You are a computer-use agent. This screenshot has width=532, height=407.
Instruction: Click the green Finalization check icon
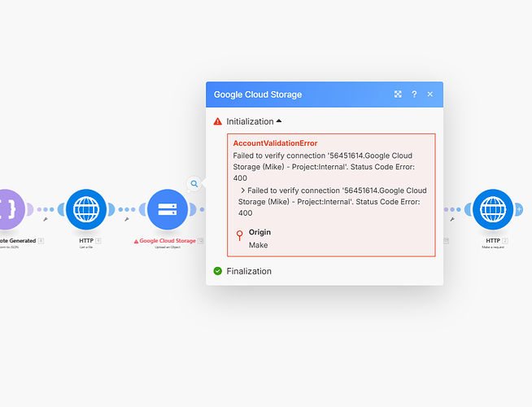pyautogui.click(x=217, y=271)
